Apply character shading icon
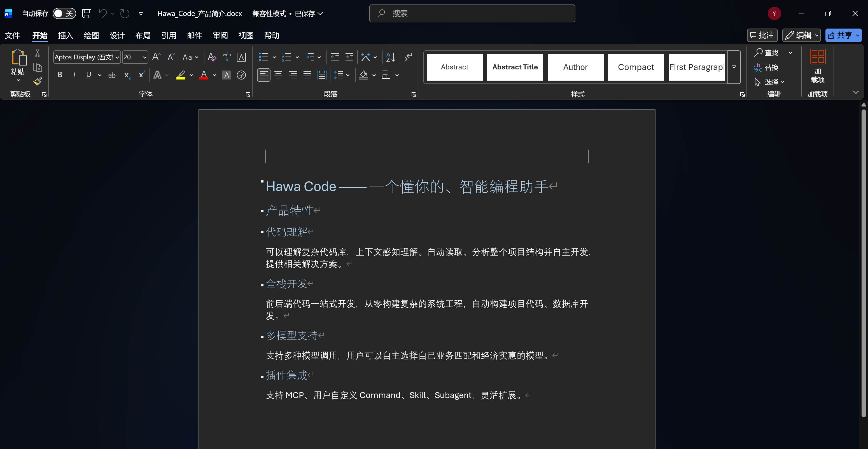Viewport: 868px width, 449px height. point(227,75)
